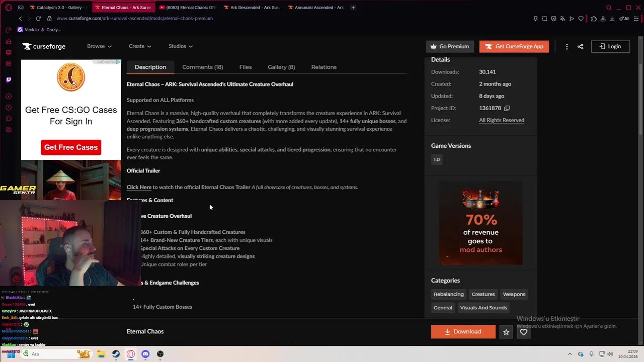
Task: Click the URL address bar field
Action: [x=287, y=19]
